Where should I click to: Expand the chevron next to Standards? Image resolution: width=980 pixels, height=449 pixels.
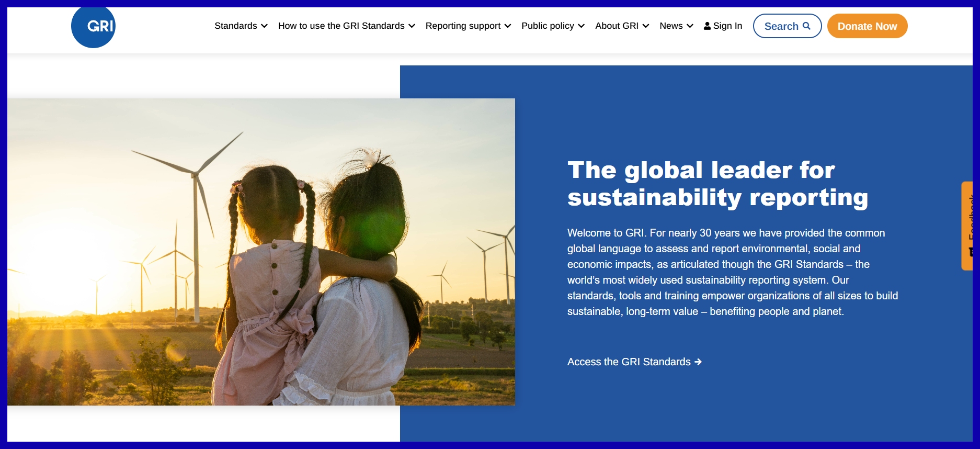(x=264, y=26)
